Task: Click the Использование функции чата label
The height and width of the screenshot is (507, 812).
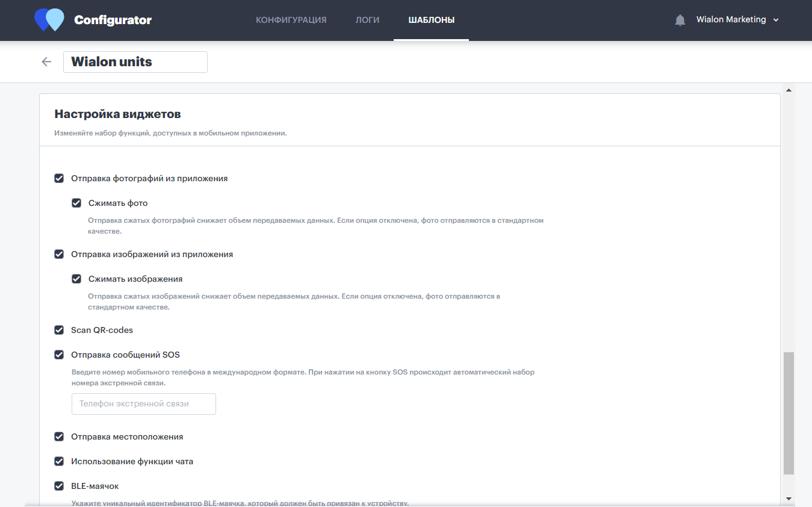Action: coord(132,461)
